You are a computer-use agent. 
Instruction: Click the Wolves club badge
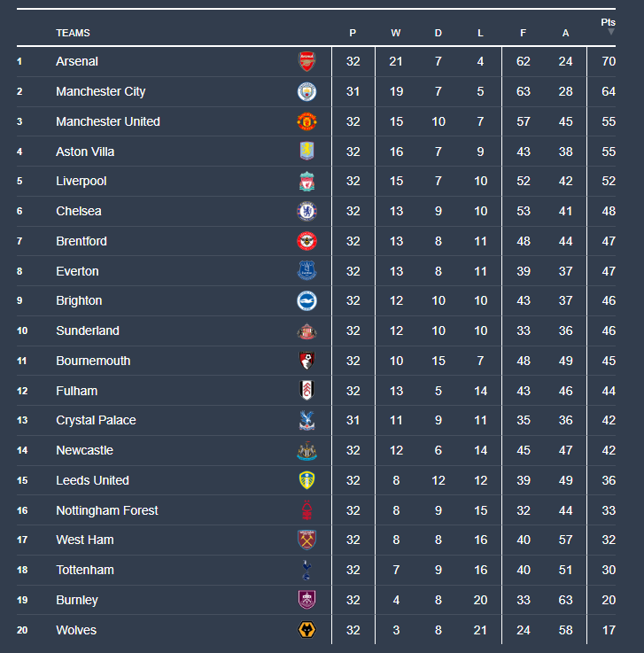tap(306, 630)
